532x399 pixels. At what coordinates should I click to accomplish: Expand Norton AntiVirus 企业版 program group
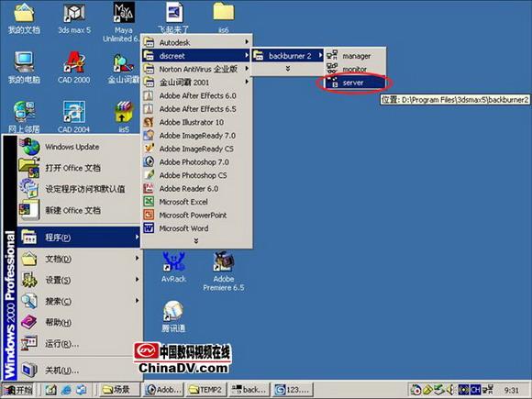click(x=196, y=69)
